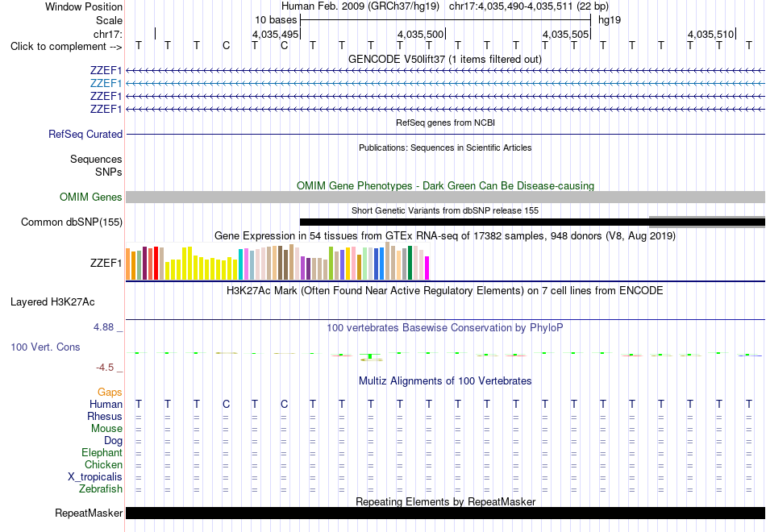Click the gray OMIM Genes item bar

pos(445,197)
